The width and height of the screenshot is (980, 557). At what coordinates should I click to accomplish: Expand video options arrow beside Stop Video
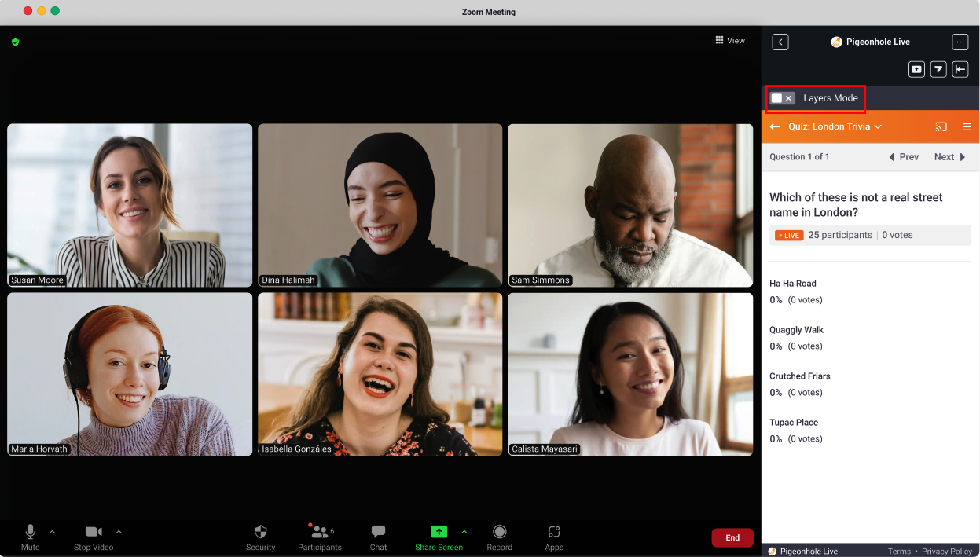pyautogui.click(x=119, y=532)
